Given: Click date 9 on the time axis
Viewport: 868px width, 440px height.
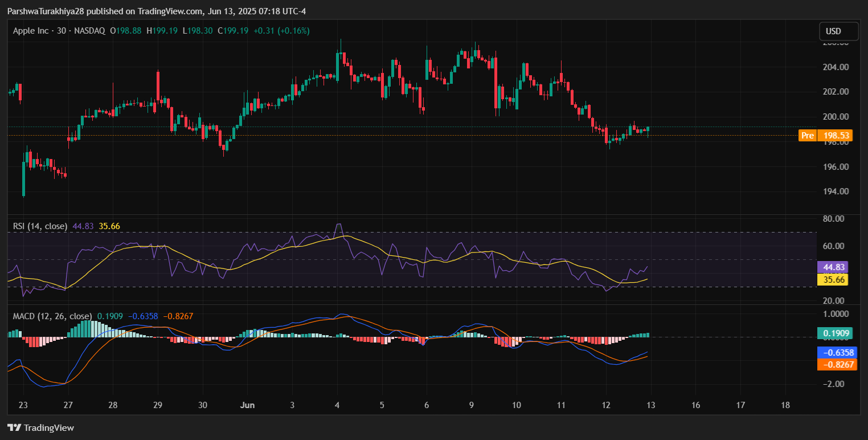Looking at the screenshot, I should [472, 405].
